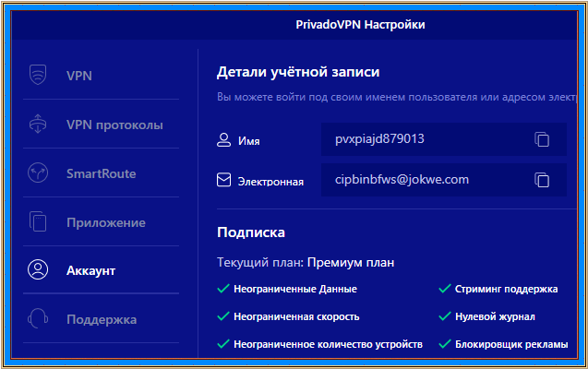Click Неограниченное количество устройств feature
Viewport: 588px width, 369px height.
coord(328,344)
